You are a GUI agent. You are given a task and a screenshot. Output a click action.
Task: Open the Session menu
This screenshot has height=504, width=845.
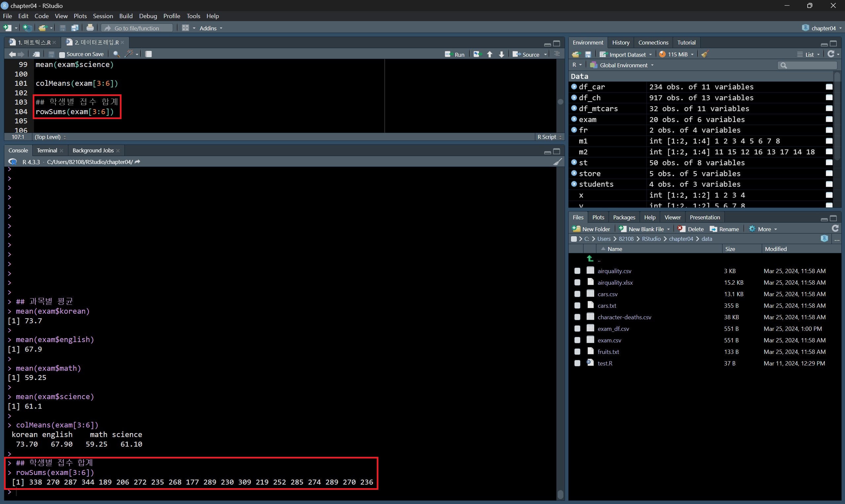[x=103, y=16]
